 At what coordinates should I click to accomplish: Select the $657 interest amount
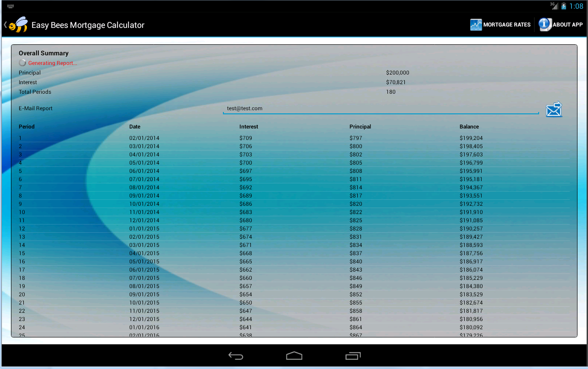[x=246, y=286]
